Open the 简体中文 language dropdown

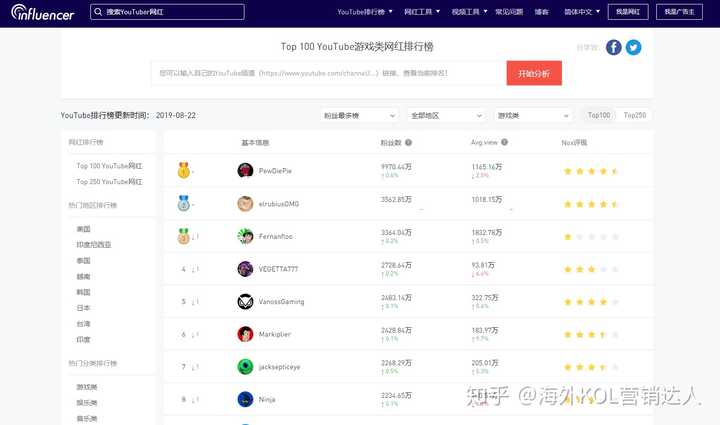pos(582,12)
